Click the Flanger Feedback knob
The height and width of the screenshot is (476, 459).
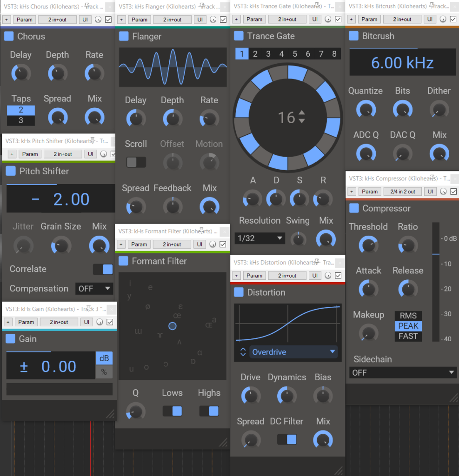coord(173,207)
